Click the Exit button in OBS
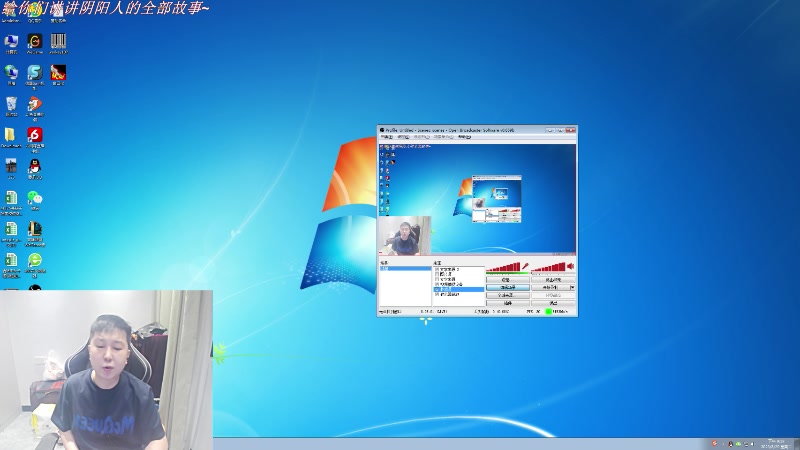Screen dimensions: 800x450 point(553,303)
